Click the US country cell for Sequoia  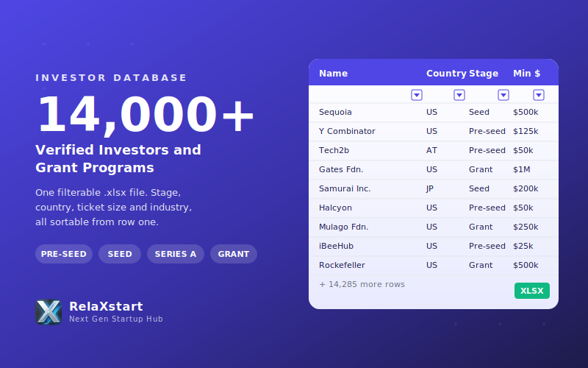point(431,112)
